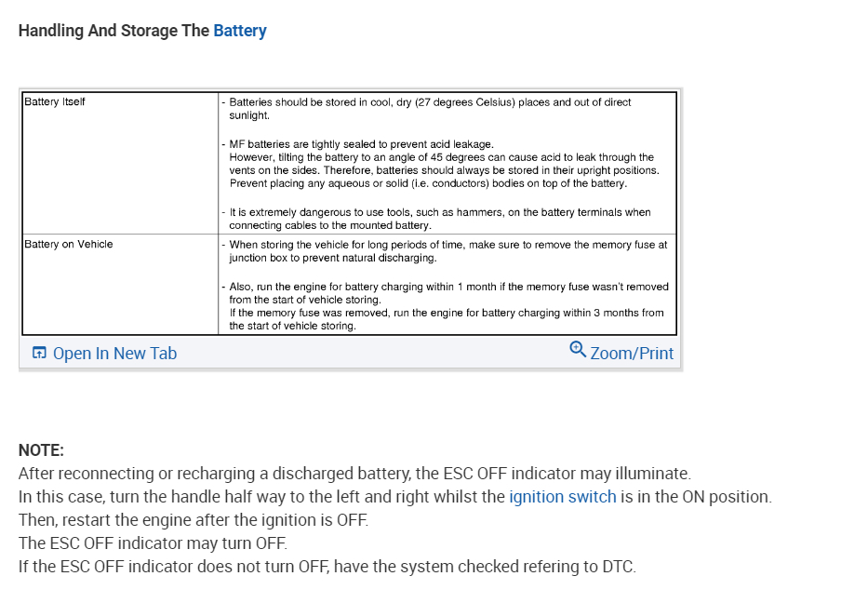Image resolution: width=868 pixels, height=603 pixels.
Task: Click the NOTE: heading
Action: point(41,450)
